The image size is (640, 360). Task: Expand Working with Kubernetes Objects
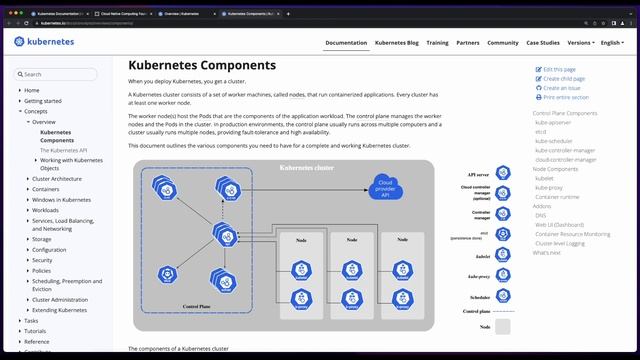pos(36,160)
